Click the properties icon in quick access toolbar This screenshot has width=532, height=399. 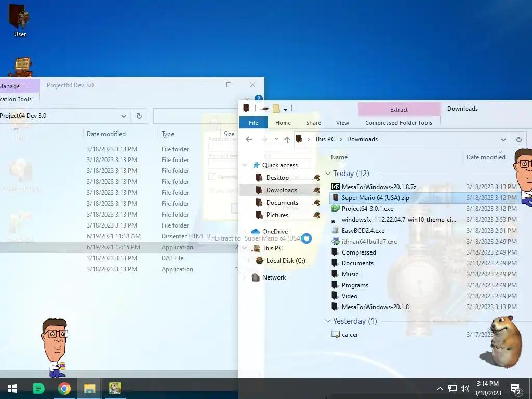click(x=265, y=109)
